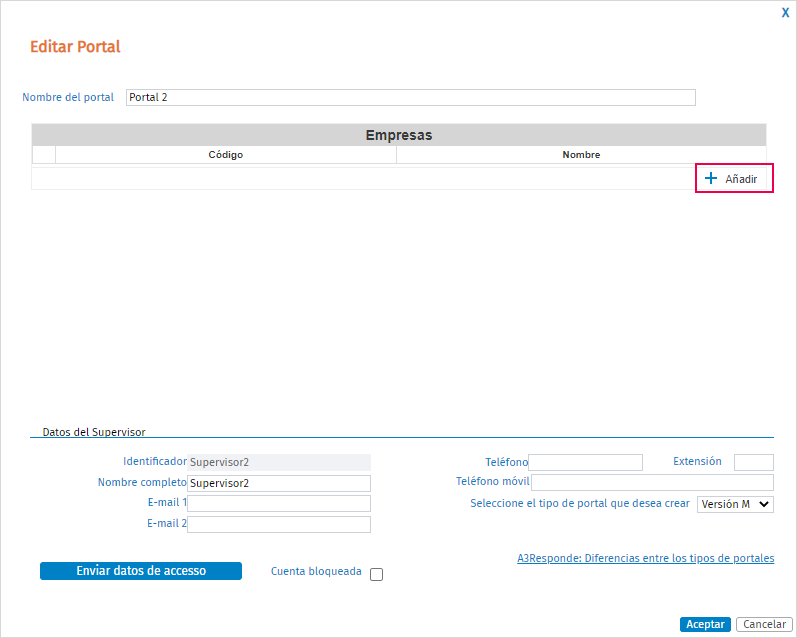This screenshot has width=797, height=638.
Task: Click the E-mail 2 input field
Action: pyautogui.click(x=279, y=524)
